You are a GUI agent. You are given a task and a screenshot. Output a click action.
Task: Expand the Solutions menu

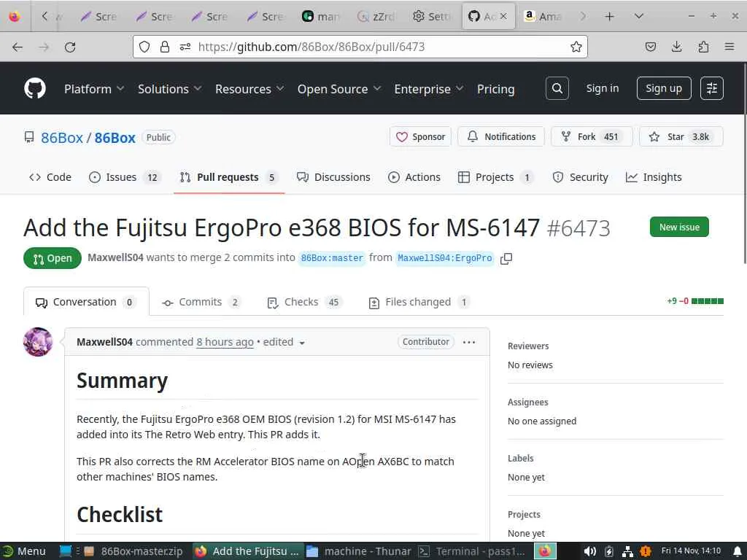169,89
